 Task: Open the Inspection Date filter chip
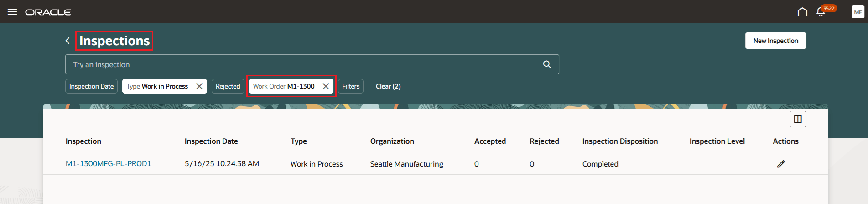pyautogui.click(x=91, y=86)
